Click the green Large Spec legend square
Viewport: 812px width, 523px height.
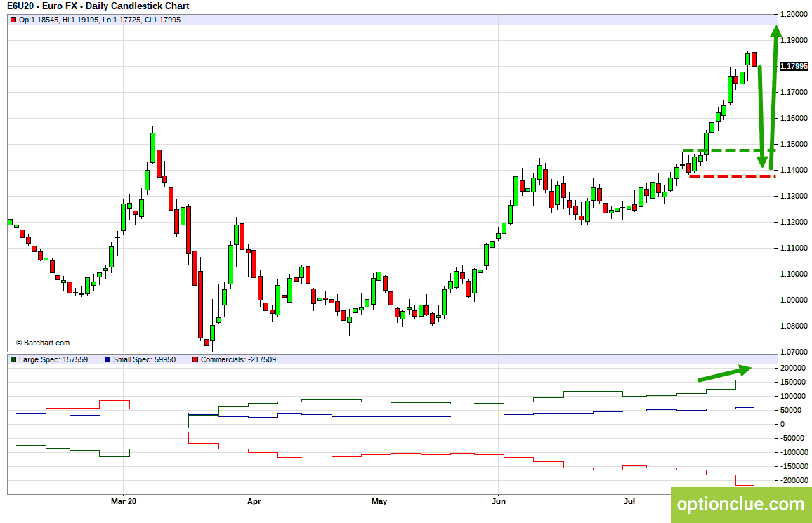click(x=13, y=359)
